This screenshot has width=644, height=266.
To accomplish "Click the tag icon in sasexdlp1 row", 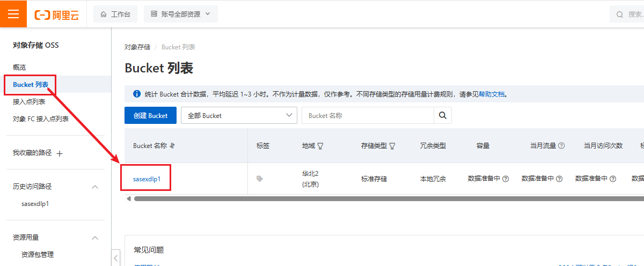I will click(x=260, y=179).
